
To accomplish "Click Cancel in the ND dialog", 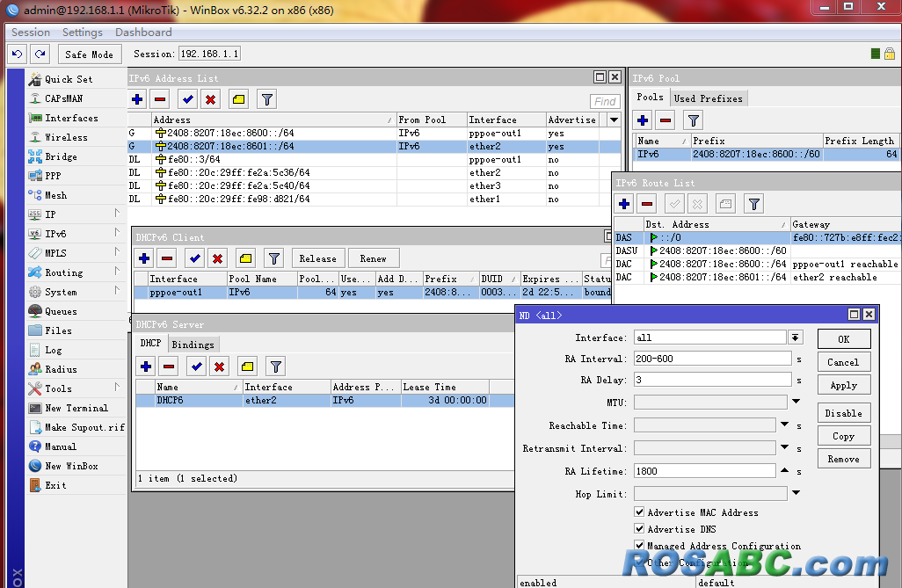I will pos(844,362).
